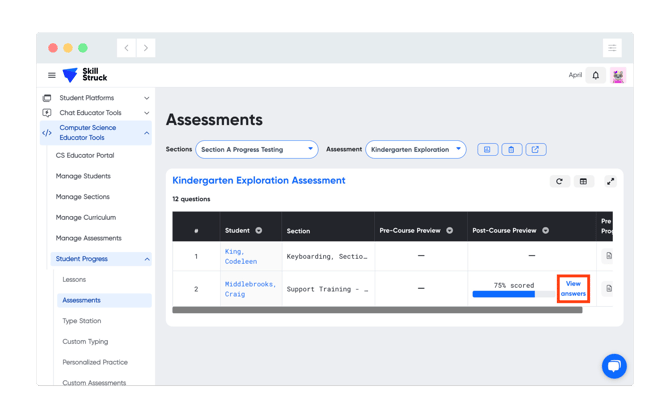The image size is (670, 418).
Task: Sort by the Student column arrow
Action: pyautogui.click(x=259, y=230)
